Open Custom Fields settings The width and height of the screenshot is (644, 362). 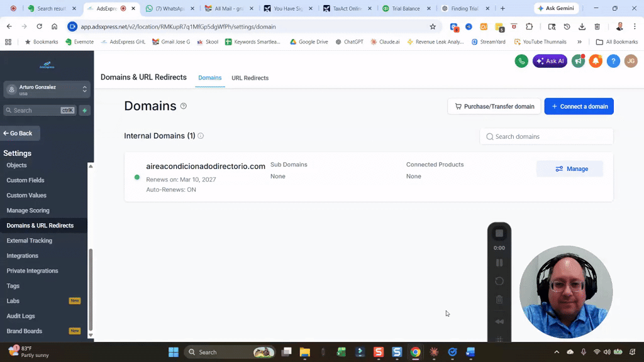point(25,180)
